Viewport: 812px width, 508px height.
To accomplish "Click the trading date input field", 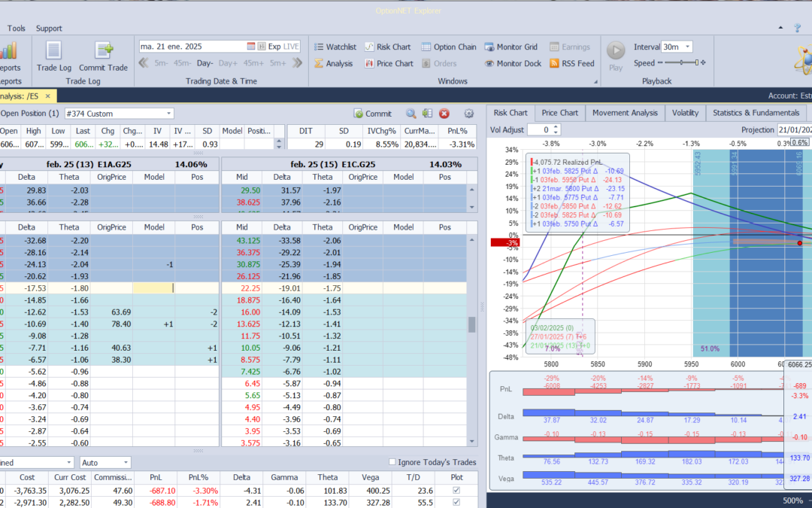I will click(x=192, y=46).
